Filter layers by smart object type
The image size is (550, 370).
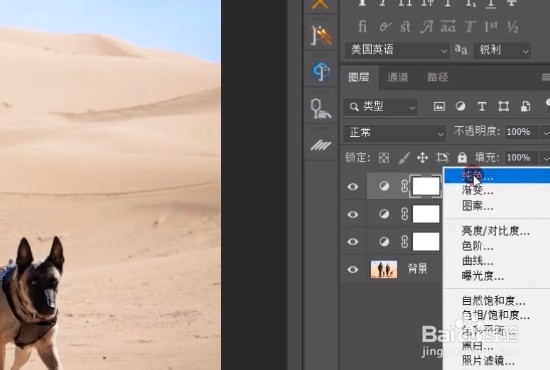(525, 106)
